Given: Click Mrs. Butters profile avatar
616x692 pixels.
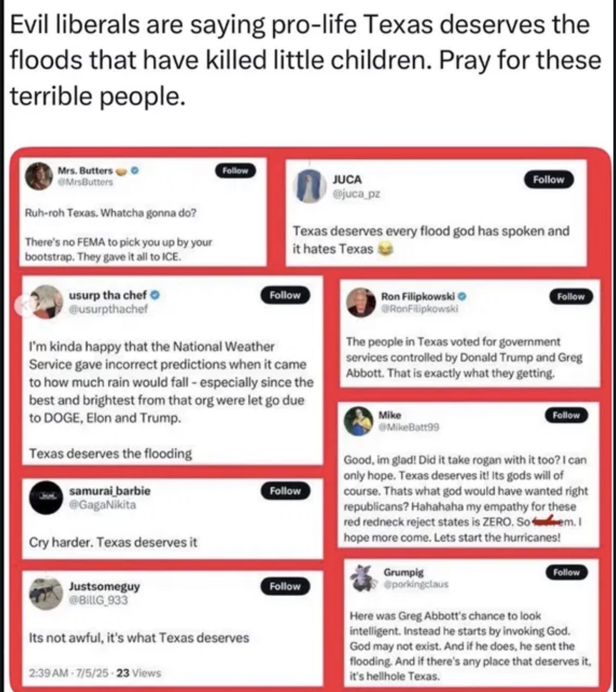Looking at the screenshot, I should [39, 176].
